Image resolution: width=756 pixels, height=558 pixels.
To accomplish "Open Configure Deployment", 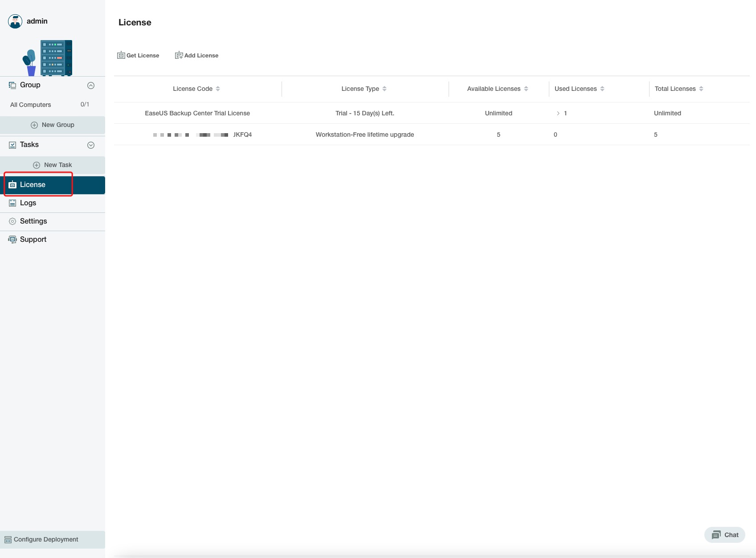I will (x=53, y=540).
